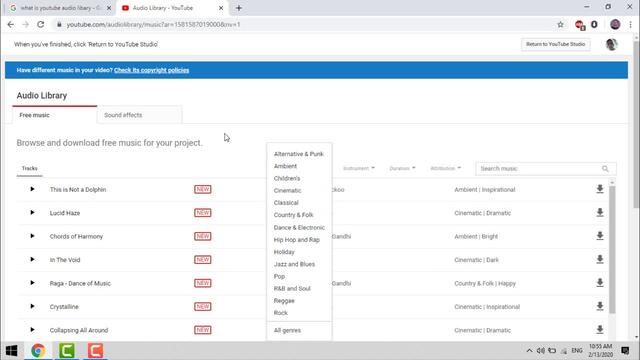Close the Audio Library browser tab
The image size is (640, 360).
(x=221, y=8)
